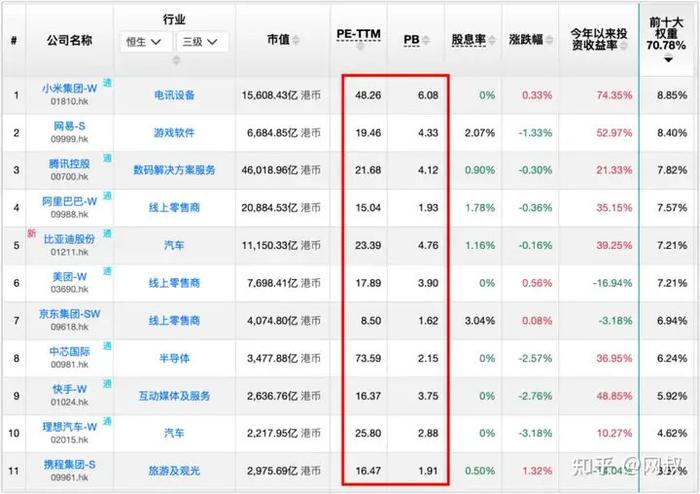This screenshot has height=494, width=700.
Task: Open the 恒生 industry classification dropdown
Action: click(x=144, y=42)
